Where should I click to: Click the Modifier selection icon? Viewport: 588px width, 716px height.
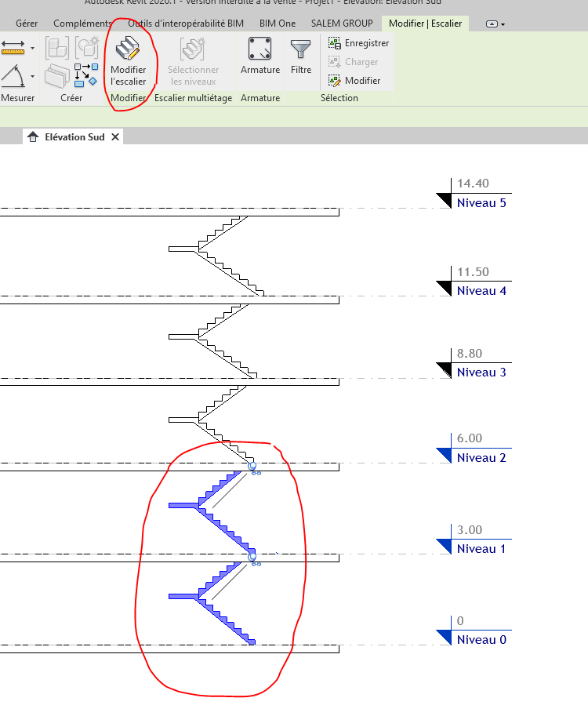click(x=335, y=81)
